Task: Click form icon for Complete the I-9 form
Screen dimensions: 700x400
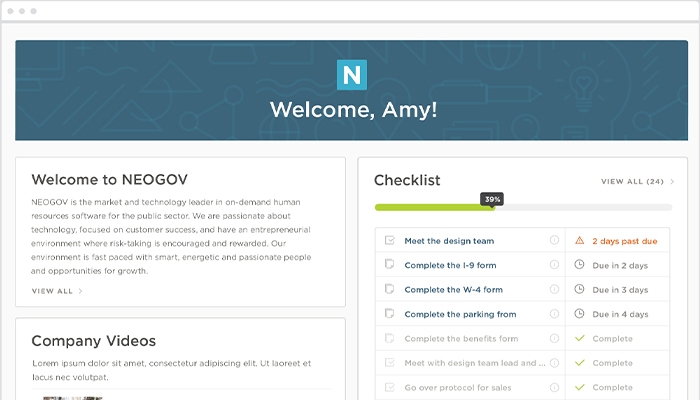Action: coord(390,265)
